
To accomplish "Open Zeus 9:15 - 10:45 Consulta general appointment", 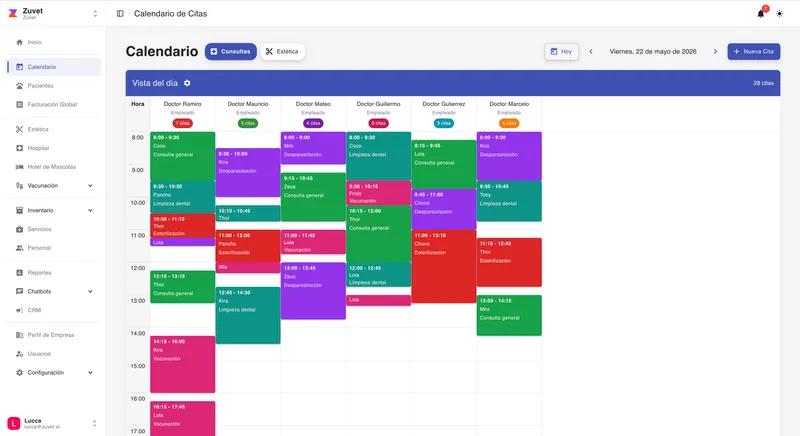I will (x=313, y=197).
